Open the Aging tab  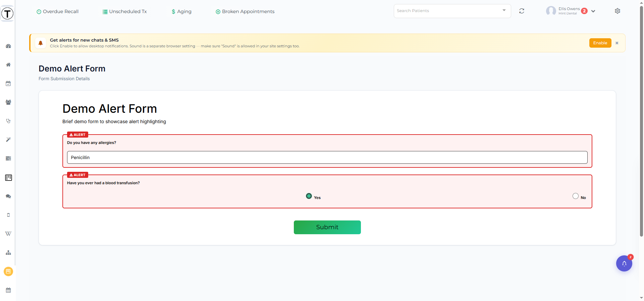tap(181, 11)
